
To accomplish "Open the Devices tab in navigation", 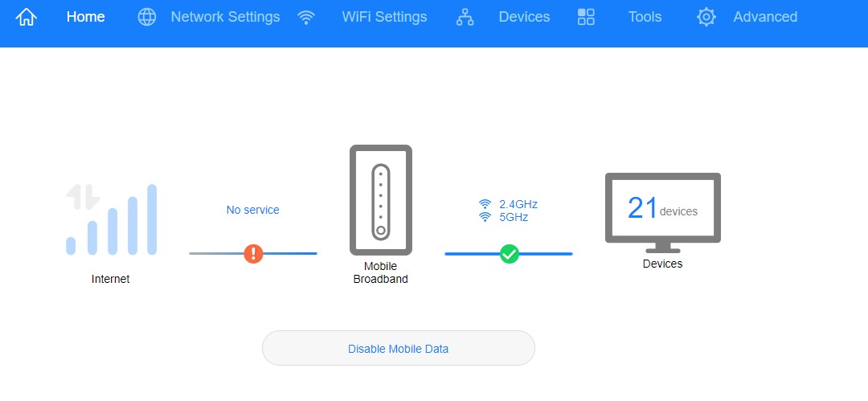I will pyautogui.click(x=524, y=17).
